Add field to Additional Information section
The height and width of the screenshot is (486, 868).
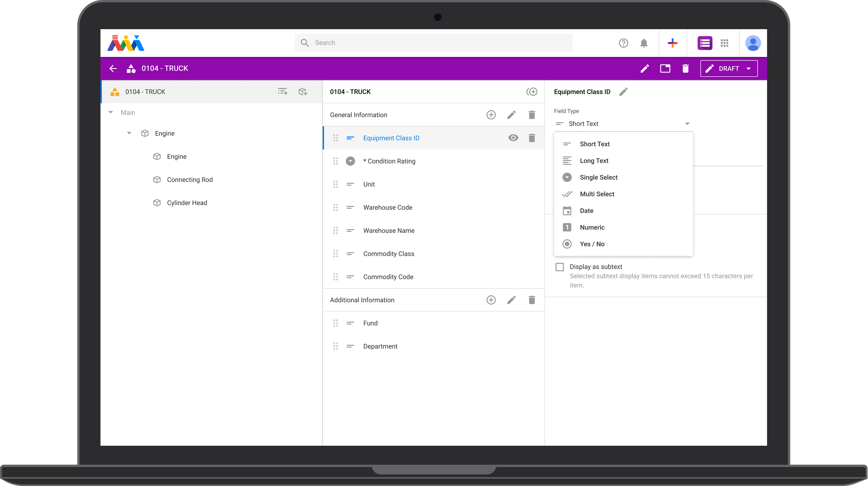(x=491, y=300)
